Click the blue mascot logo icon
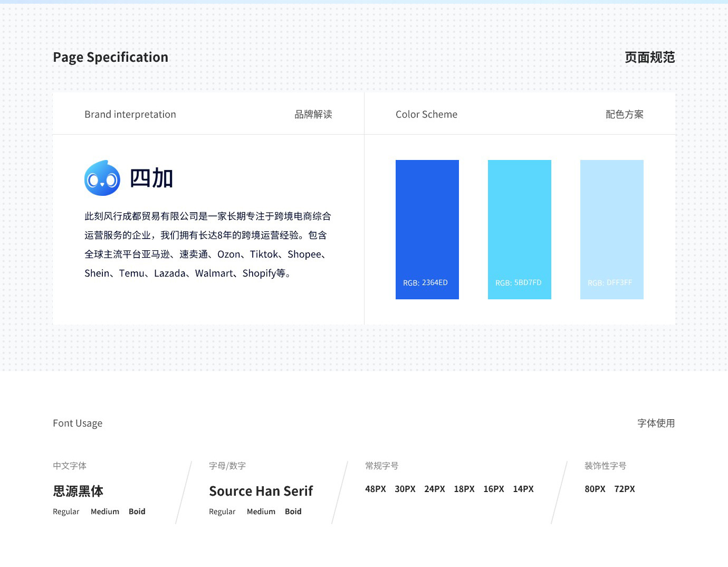 (x=102, y=178)
